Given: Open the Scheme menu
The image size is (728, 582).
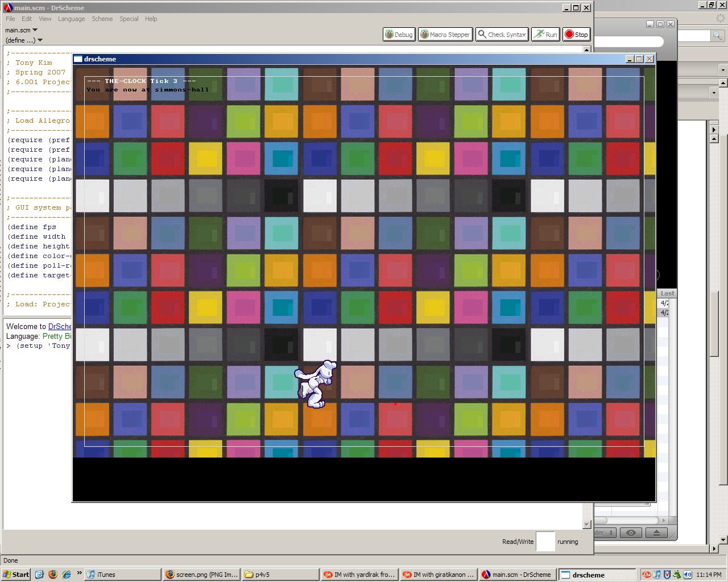Looking at the screenshot, I should tap(102, 19).
